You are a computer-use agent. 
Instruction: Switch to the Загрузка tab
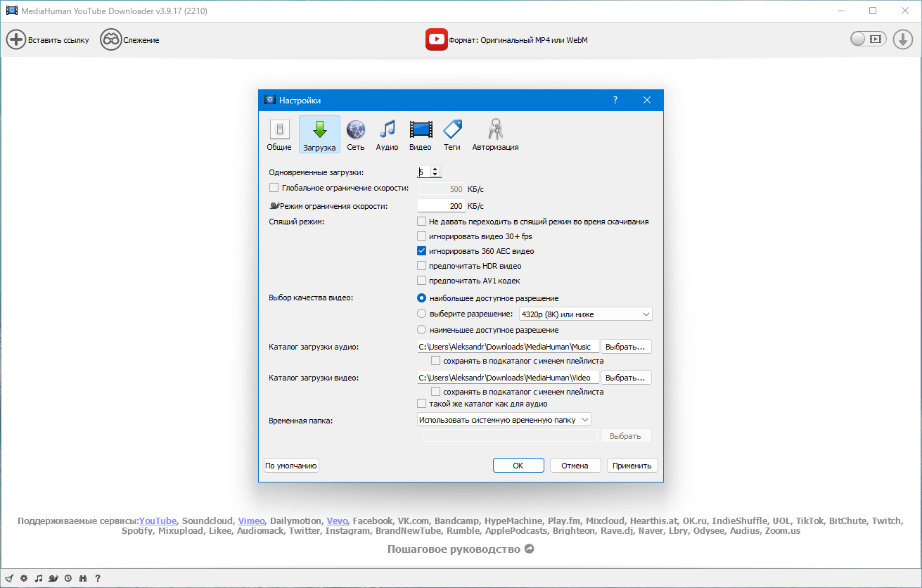coord(319,135)
